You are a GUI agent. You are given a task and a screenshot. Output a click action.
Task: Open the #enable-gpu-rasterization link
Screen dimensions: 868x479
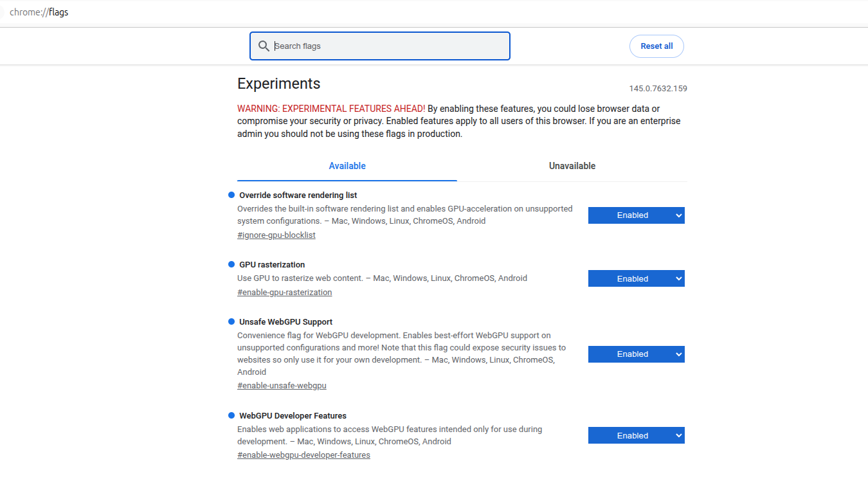[x=284, y=293]
